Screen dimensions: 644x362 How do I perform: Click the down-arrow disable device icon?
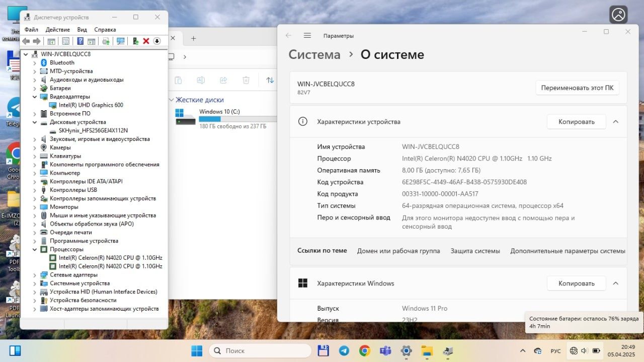(157, 41)
